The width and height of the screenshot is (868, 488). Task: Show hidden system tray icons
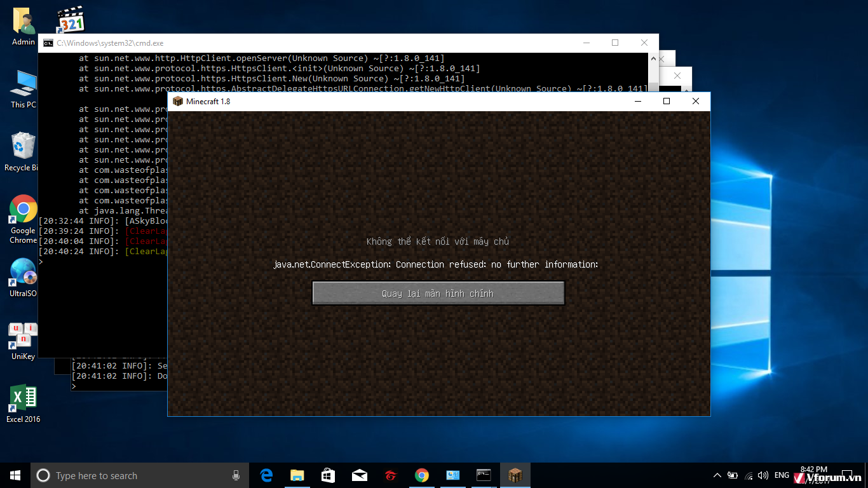click(x=717, y=475)
